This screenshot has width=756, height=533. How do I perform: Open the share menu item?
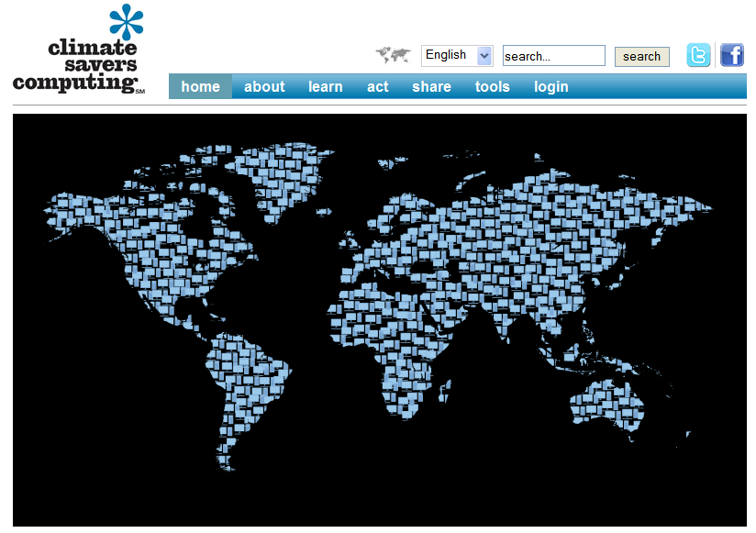(x=431, y=87)
